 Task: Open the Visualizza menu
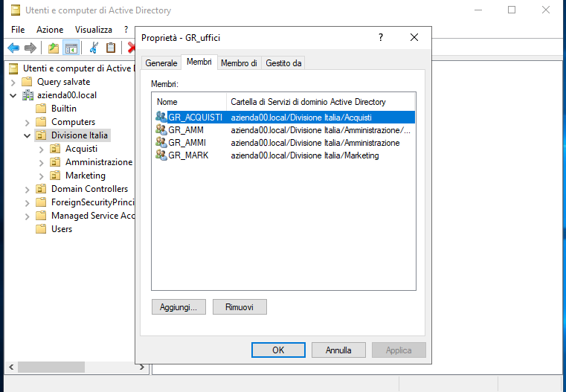[94, 30]
